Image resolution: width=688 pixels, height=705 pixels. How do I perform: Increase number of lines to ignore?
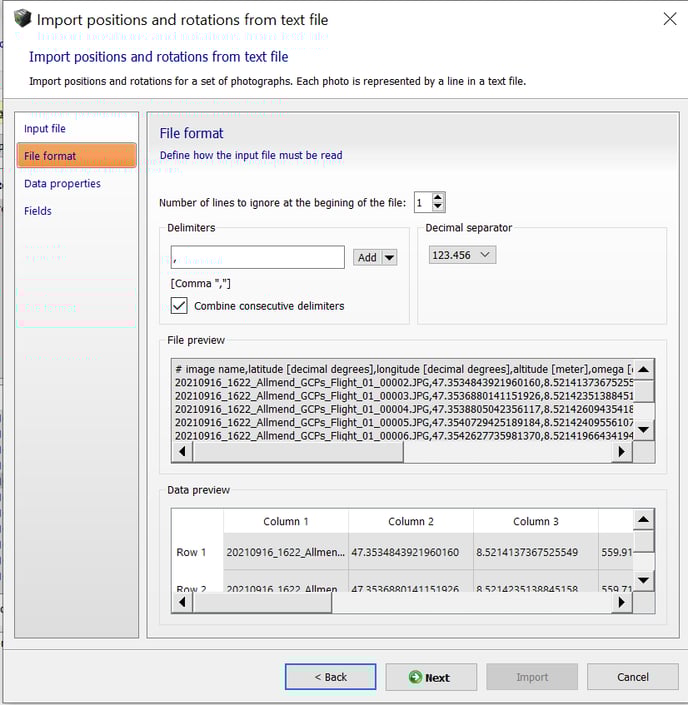point(438,197)
